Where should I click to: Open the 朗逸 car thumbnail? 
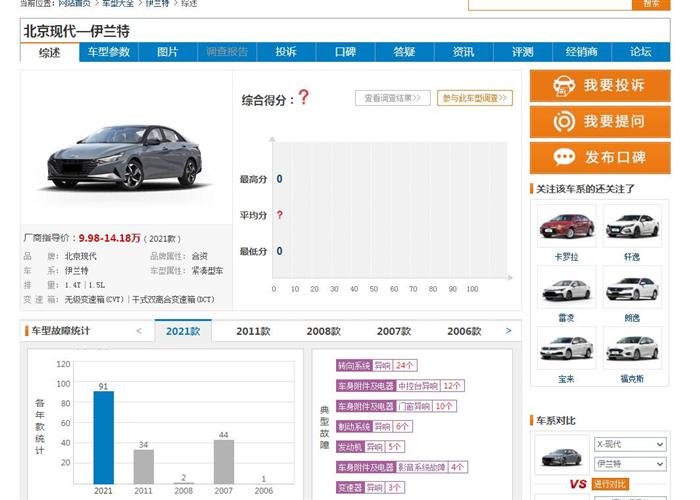[632, 287]
